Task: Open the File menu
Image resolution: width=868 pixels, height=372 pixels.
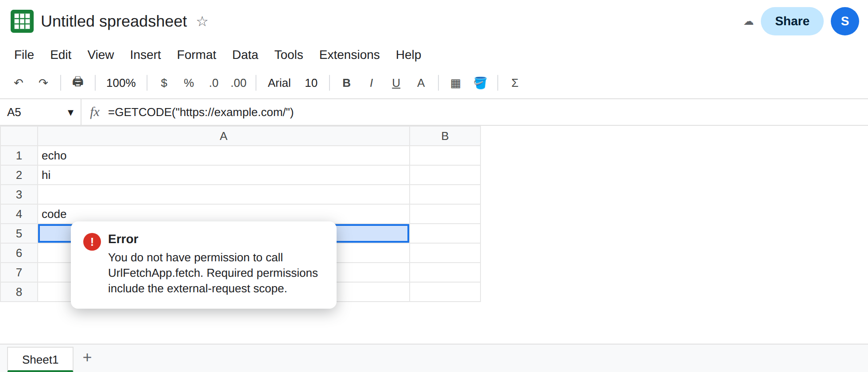Action: point(24,54)
